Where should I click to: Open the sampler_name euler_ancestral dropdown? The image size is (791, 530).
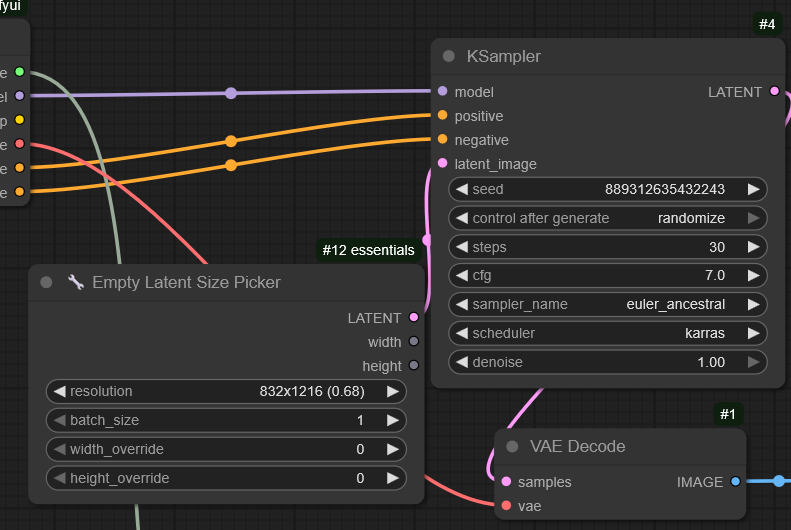607,304
